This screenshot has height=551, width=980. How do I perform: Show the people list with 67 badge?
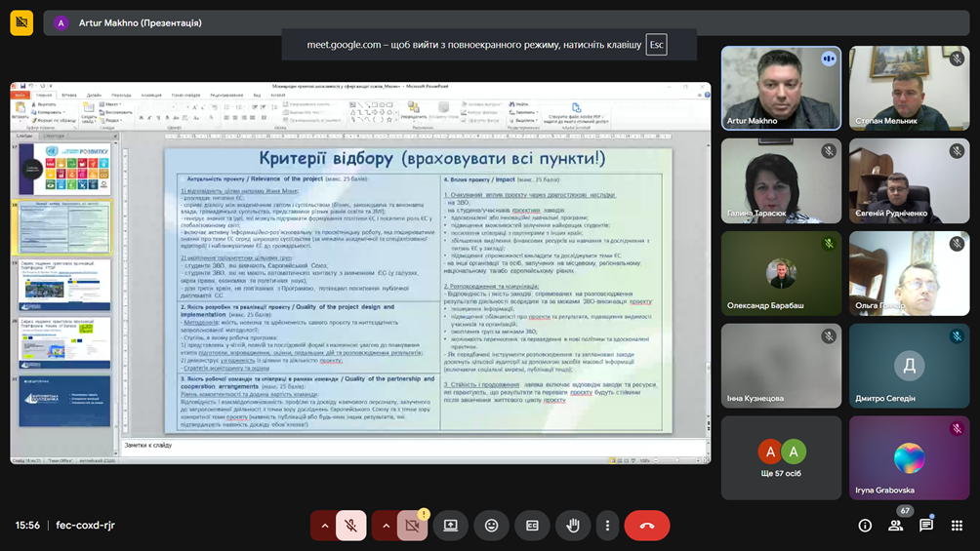[895, 526]
